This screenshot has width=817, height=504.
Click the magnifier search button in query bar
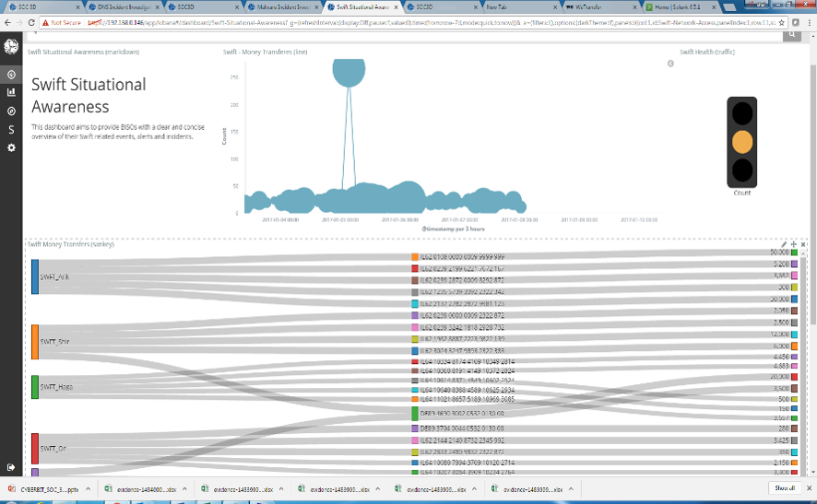tap(791, 34)
